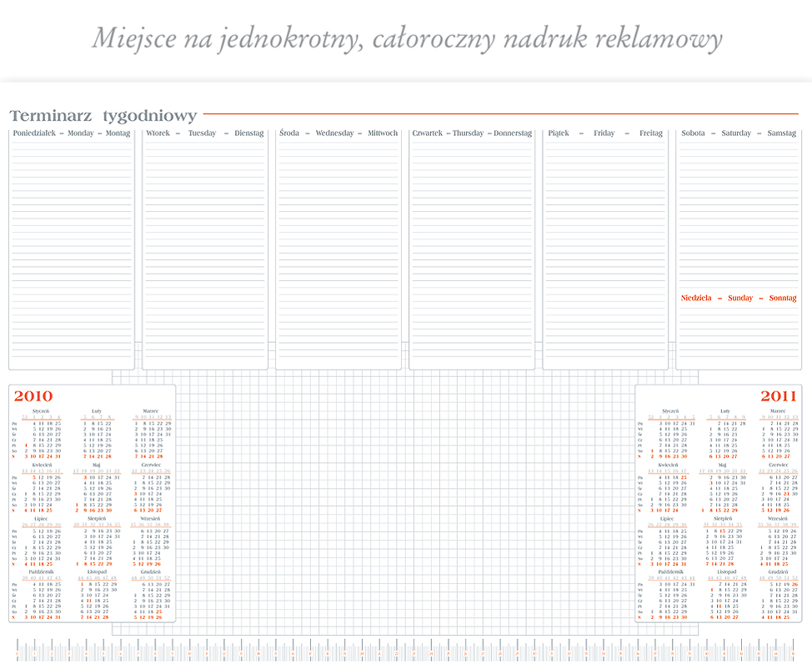Click 'Listopad' in the 2010 calendar
Viewport: 812px width, 669px height.
click(97, 572)
